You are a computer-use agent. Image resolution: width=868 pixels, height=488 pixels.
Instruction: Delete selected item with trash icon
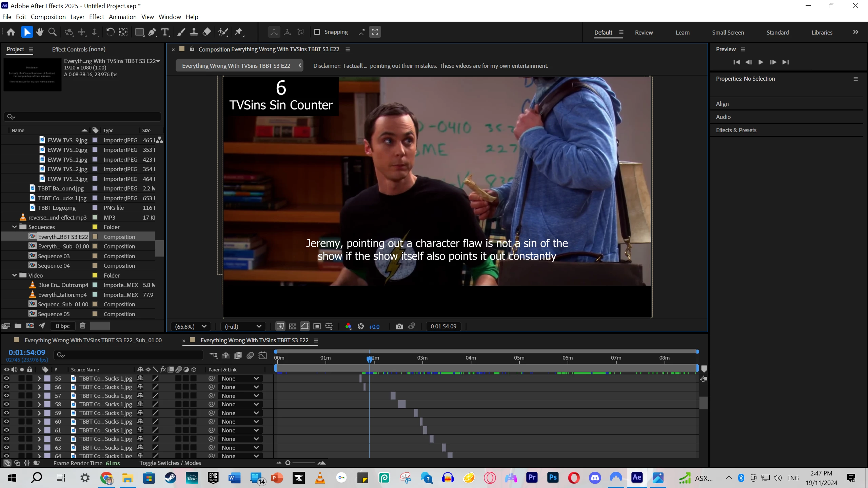pos(82,326)
